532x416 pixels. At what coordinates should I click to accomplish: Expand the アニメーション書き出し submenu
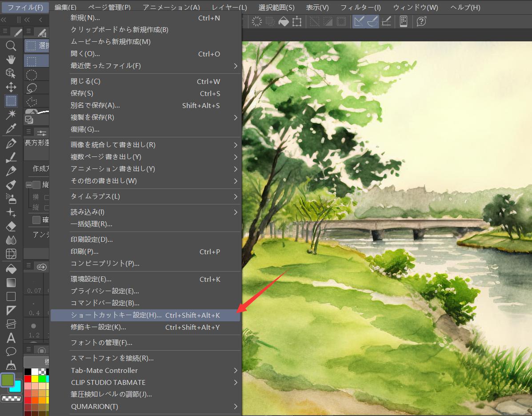[145, 169]
